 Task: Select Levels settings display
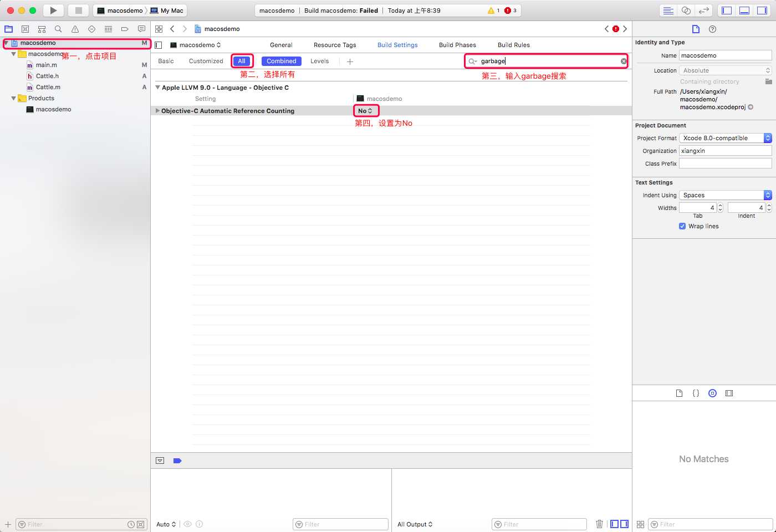(x=320, y=61)
